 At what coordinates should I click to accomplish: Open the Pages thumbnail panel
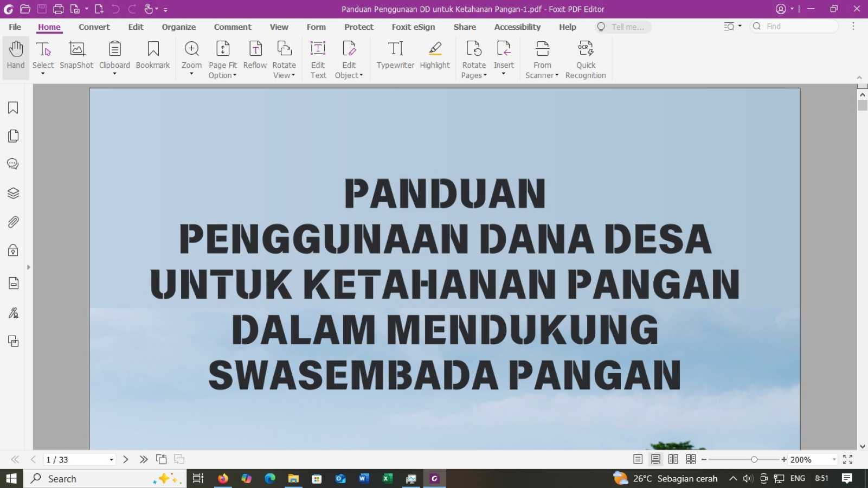[13, 136]
